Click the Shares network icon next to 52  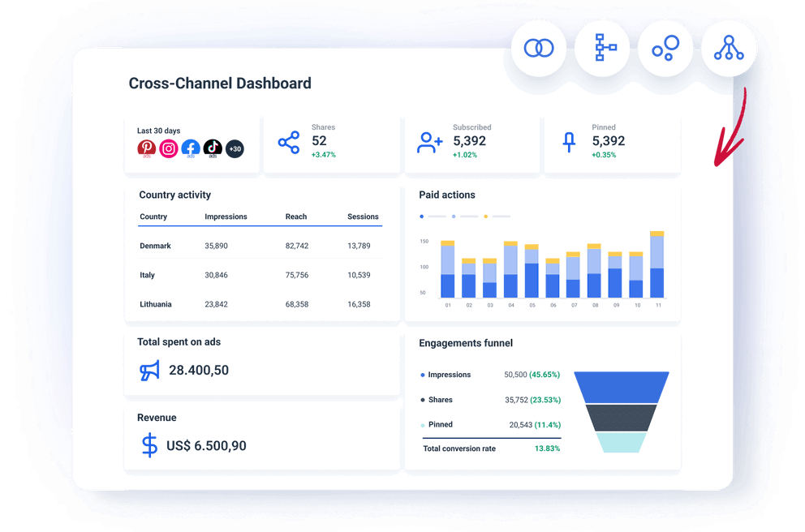[x=289, y=143]
